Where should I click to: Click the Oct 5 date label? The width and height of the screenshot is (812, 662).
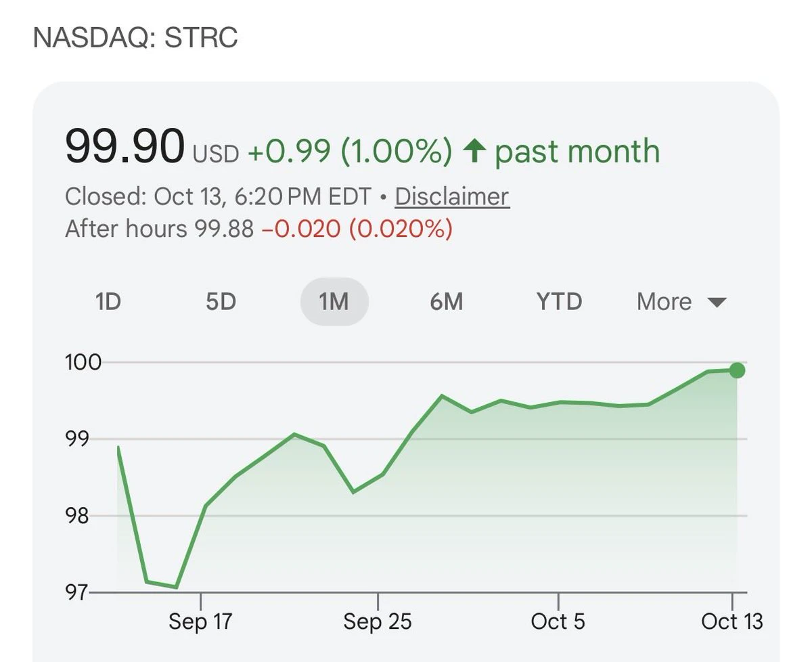point(558,621)
